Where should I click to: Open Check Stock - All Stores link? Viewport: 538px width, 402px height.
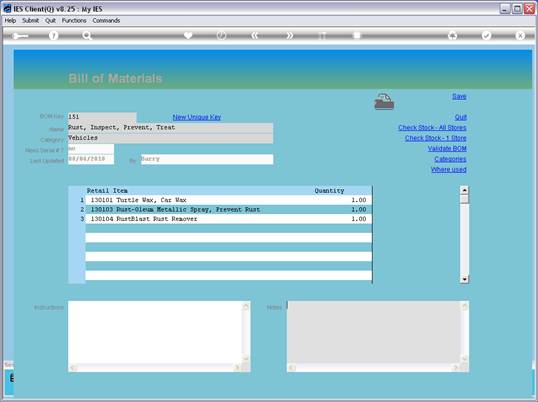coord(432,128)
